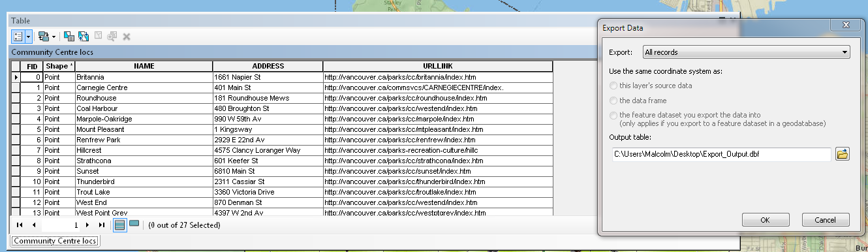Viewport: 868px width, 252px height.
Task: Click '(0 out of 27 Selected)' status text
Action: (184, 225)
